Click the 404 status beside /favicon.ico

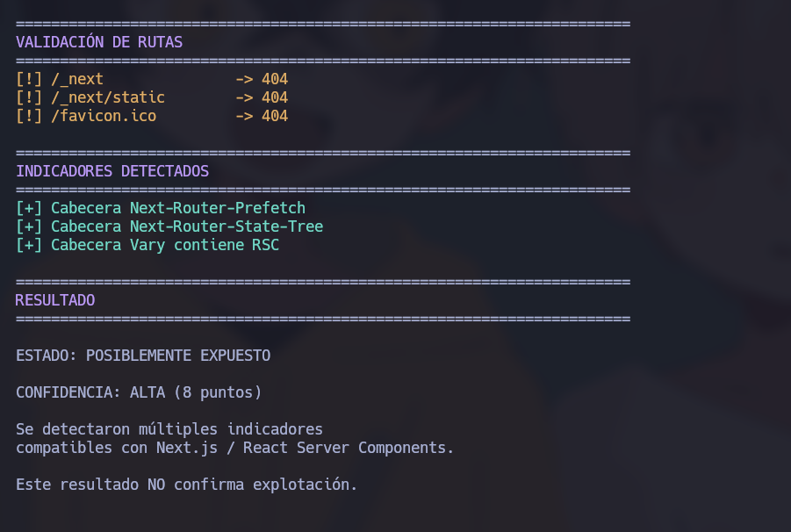tap(275, 116)
